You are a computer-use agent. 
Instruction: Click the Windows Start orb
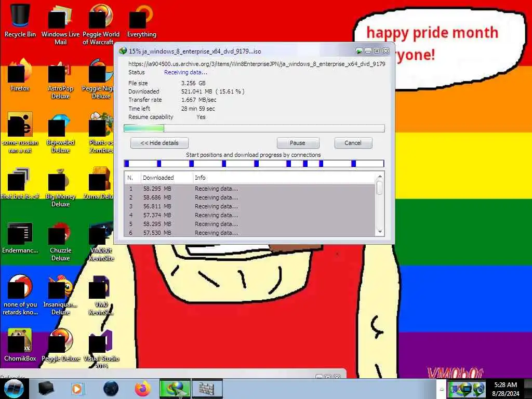click(x=14, y=389)
